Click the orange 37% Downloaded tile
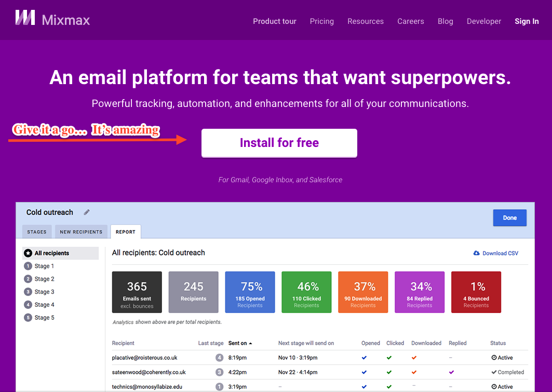552x392 pixels. click(x=363, y=292)
